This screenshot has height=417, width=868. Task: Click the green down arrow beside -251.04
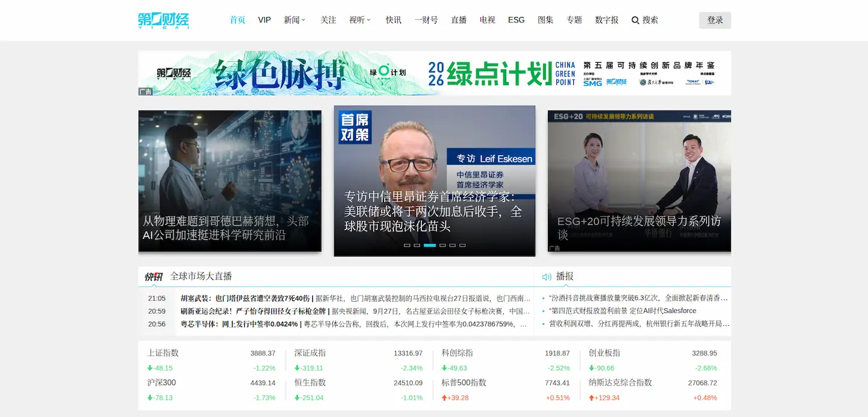(x=297, y=398)
